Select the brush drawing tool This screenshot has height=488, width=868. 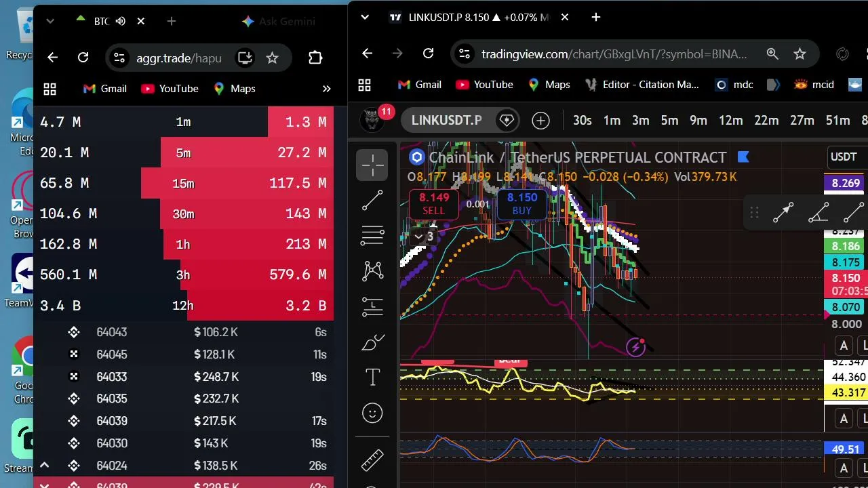(x=372, y=342)
